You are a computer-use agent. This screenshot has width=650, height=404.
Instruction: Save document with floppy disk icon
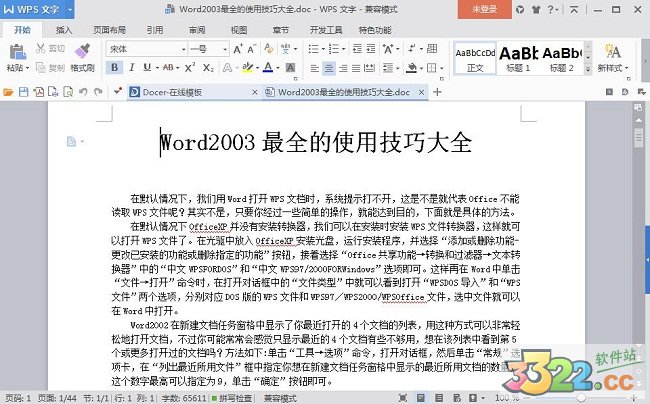point(24,92)
